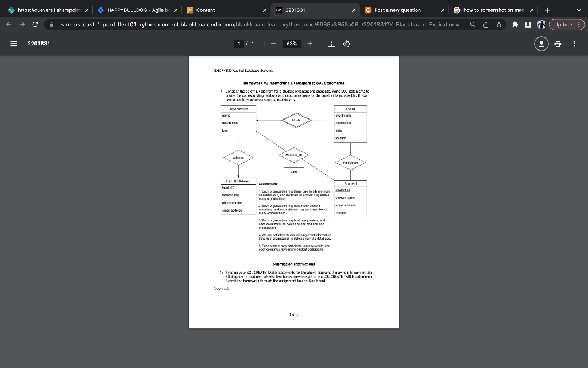
Task: Open the Extensions puzzle icon
Action: point(514,25)
